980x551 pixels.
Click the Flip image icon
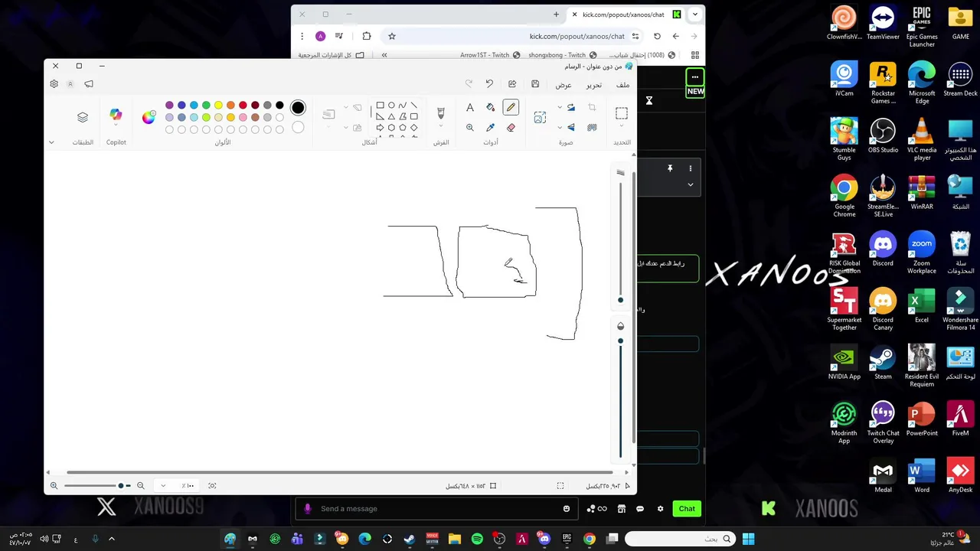click(571, 128)
